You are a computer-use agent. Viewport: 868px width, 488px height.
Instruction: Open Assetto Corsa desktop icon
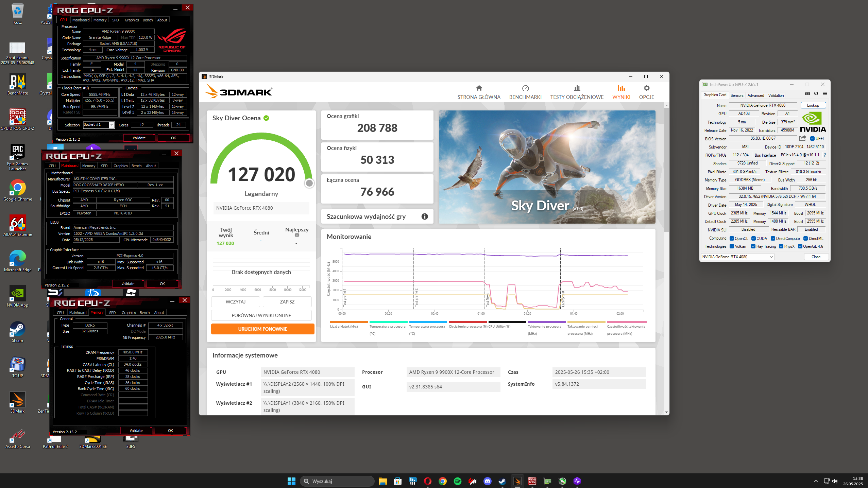click(x=18, y=438)
